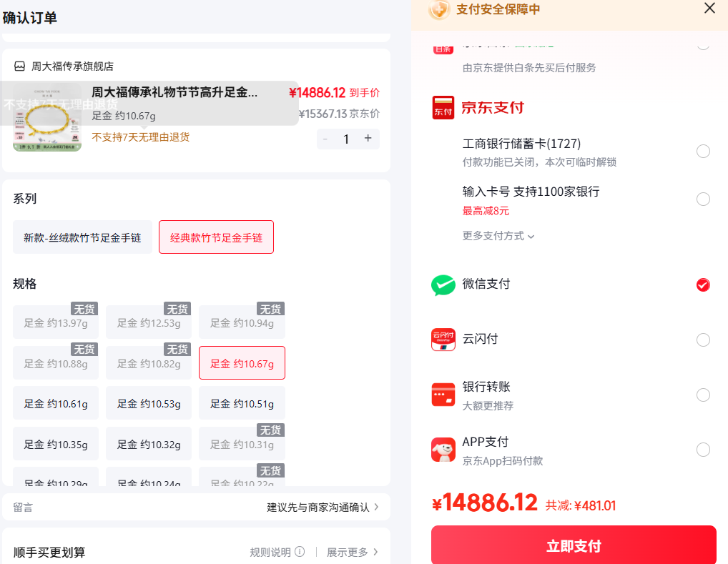This screenshot has height=564, width=728.
Task: Open the gold bracelet product thumbnail
Action: pos(47,117)
